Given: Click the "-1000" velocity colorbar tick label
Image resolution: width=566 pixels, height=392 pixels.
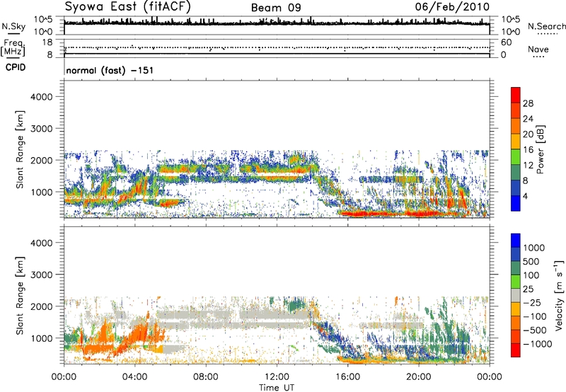Looking at the screenshot, I should pos(537,344).
